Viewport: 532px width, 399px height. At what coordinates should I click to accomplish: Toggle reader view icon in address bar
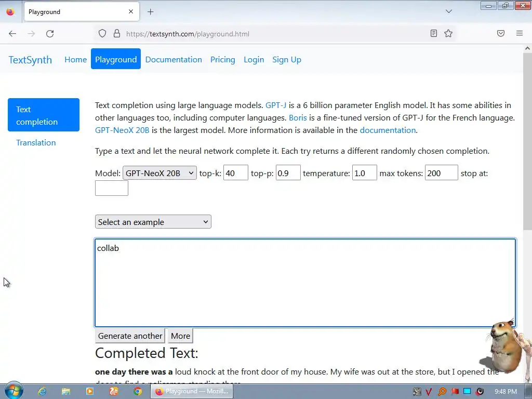(x=434, y=33)
